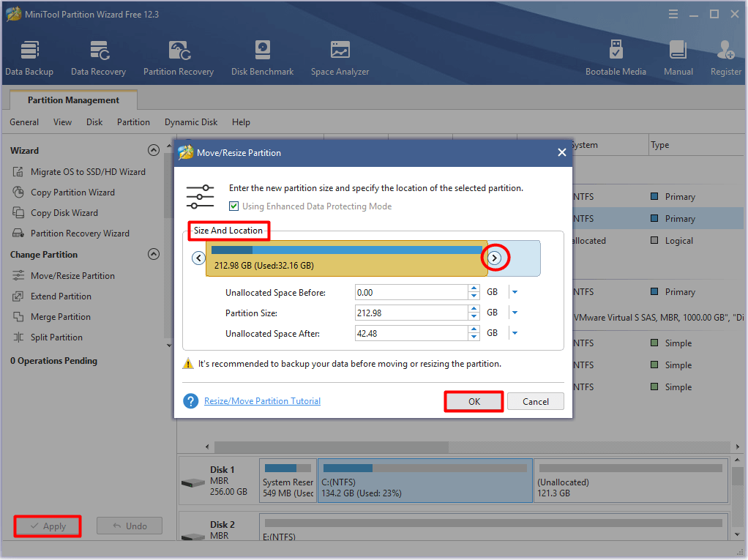748x560 pixels.
Task: Open the Help menu
Action: [x=241, y=122]
